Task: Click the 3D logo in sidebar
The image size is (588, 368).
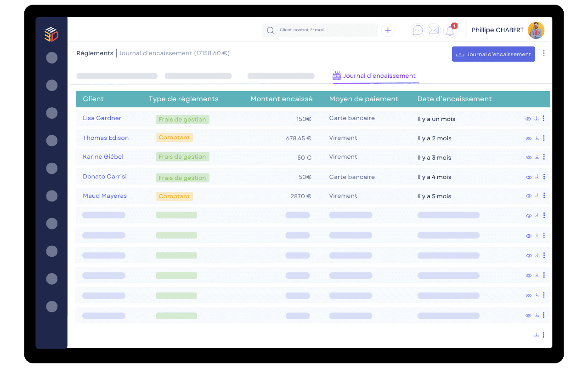Action: pyautogui.click(x=51, y=34)
